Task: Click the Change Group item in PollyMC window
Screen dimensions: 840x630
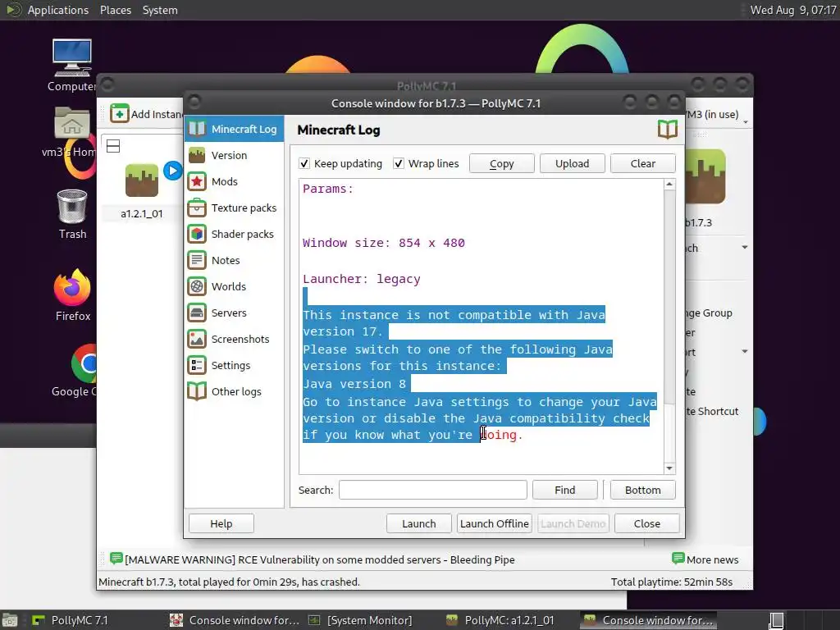Action: tap(710, 313)
